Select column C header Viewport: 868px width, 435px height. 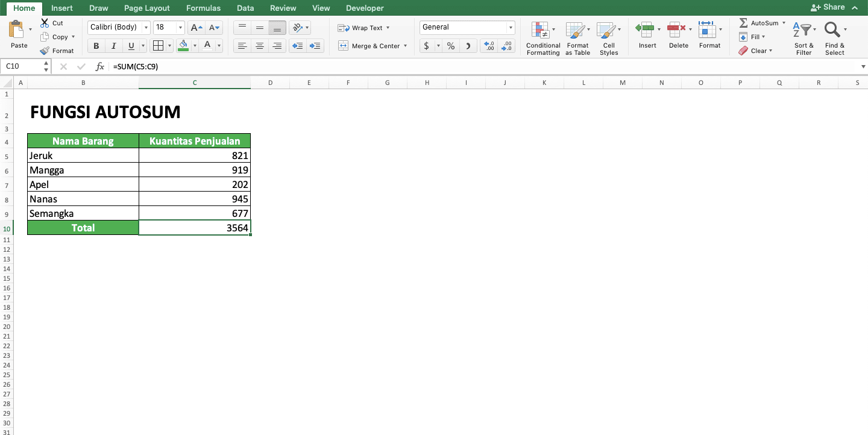(195, 83)
